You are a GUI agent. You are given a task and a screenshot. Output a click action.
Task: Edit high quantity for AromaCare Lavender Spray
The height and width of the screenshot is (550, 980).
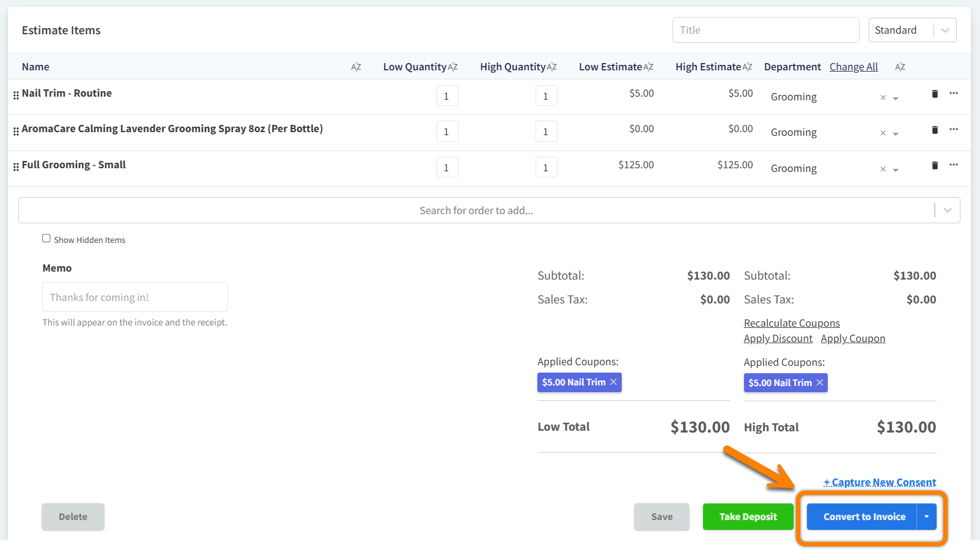point(547,132)
